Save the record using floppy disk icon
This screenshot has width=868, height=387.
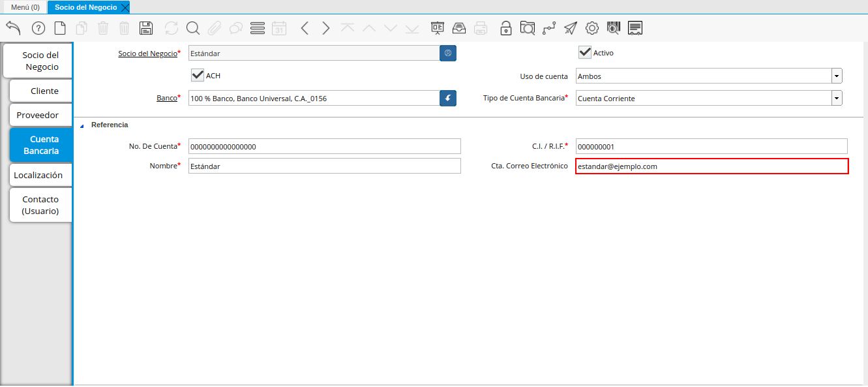tap(146, 28)
